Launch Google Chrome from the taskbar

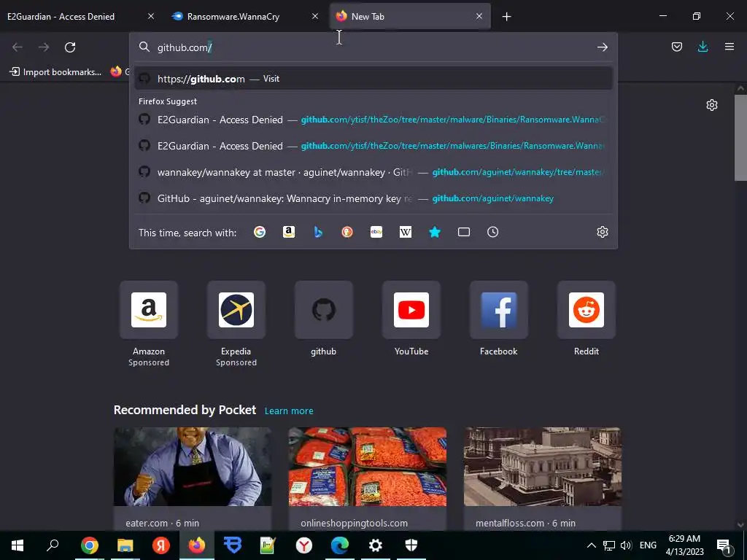click(89, 545)
